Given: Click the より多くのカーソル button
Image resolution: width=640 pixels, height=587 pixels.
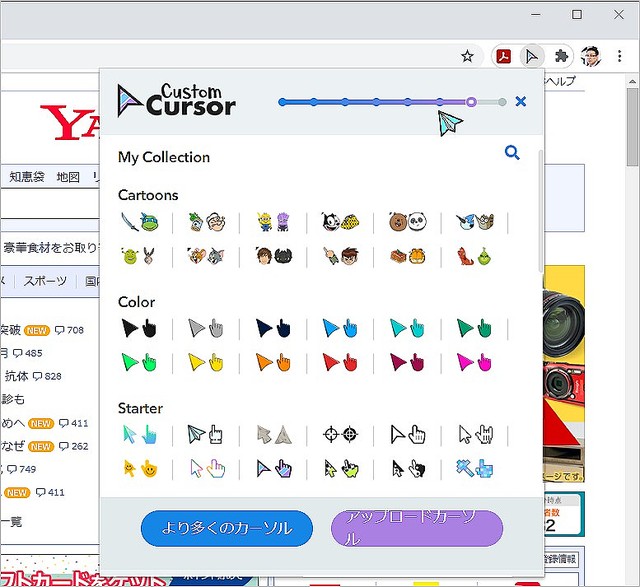Looking at the screenshot, I should coord(227,528).
